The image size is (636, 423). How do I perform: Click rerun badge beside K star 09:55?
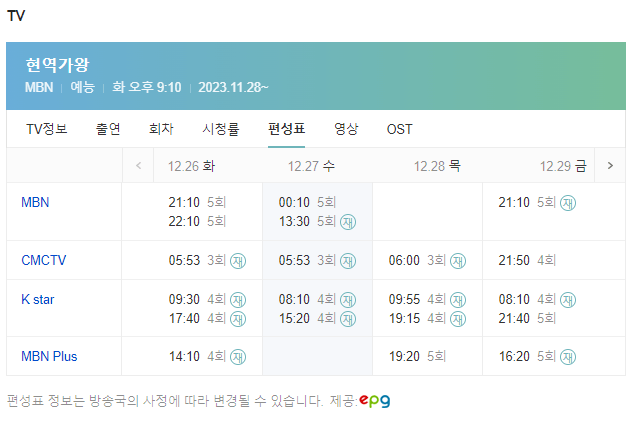[x=458, y=300]
